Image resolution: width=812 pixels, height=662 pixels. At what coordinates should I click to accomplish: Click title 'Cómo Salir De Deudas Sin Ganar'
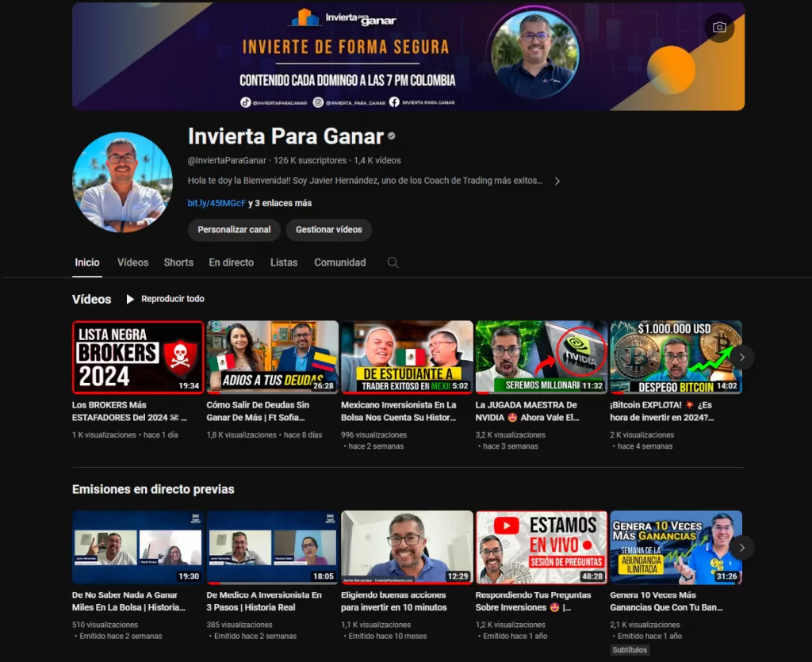pos(258,411)
